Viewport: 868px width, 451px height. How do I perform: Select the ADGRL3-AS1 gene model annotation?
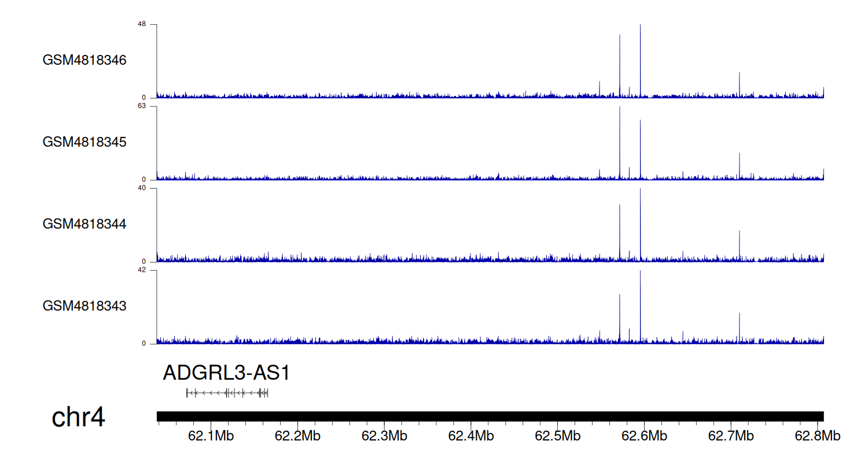(x=227, y=393)
